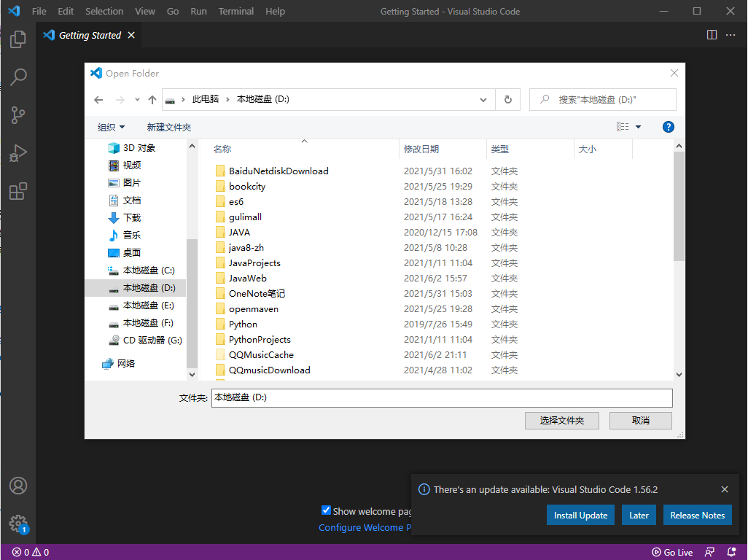Select 下载 in navigation pane
748x560 pixels.
[x=125, y=218]
